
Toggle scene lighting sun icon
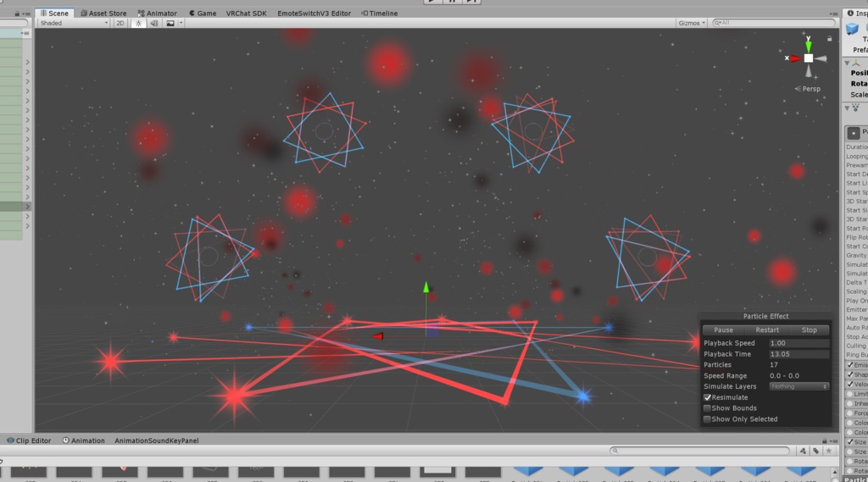click(x=138, y=23)
